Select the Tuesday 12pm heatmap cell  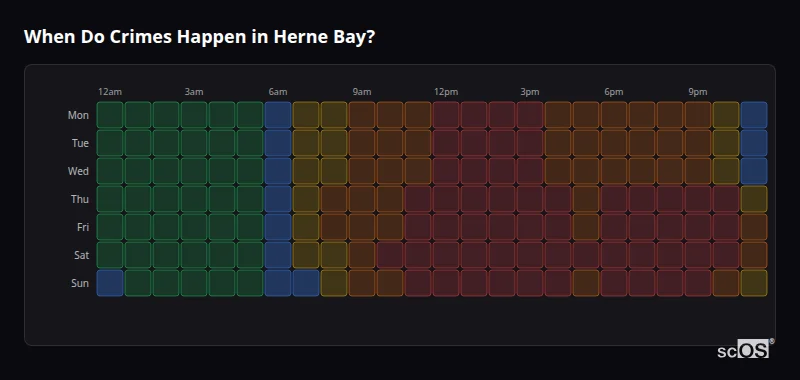click(x=446, y=143)
